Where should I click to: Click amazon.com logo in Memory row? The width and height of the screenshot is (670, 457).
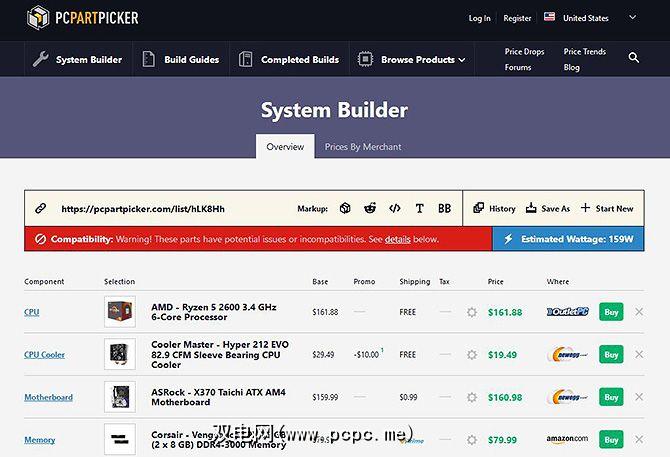[567, 439]
